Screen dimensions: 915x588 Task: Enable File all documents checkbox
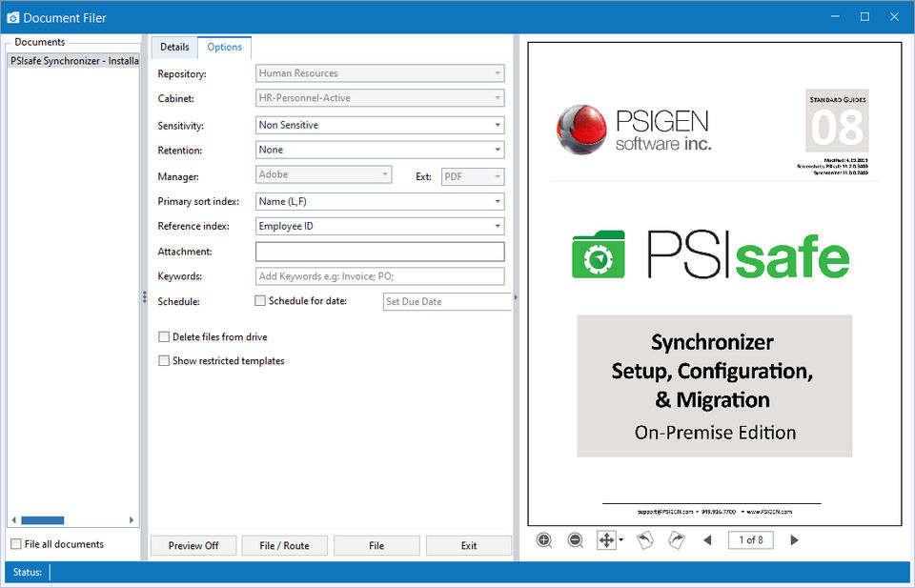click(x=16, y=543)
